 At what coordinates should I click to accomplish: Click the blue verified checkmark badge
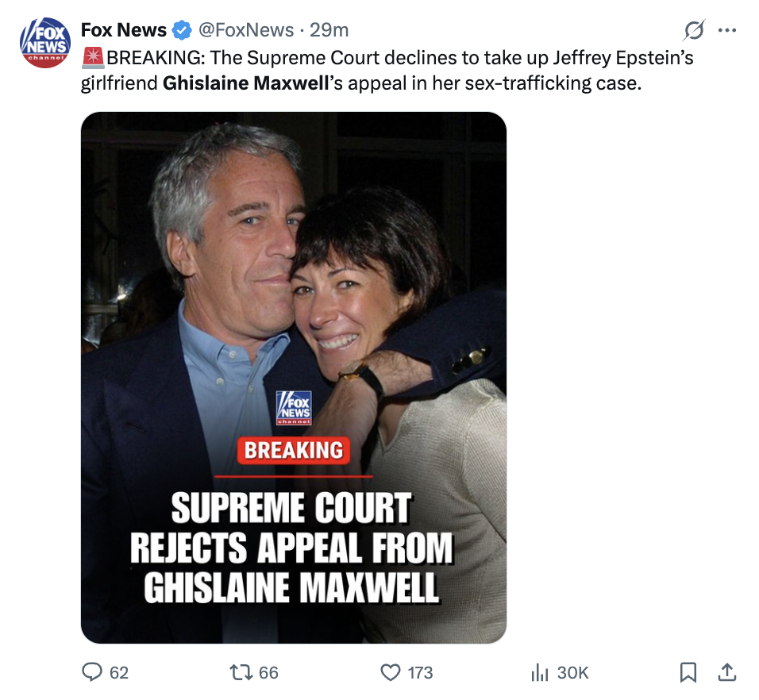[x=182, y=31]
